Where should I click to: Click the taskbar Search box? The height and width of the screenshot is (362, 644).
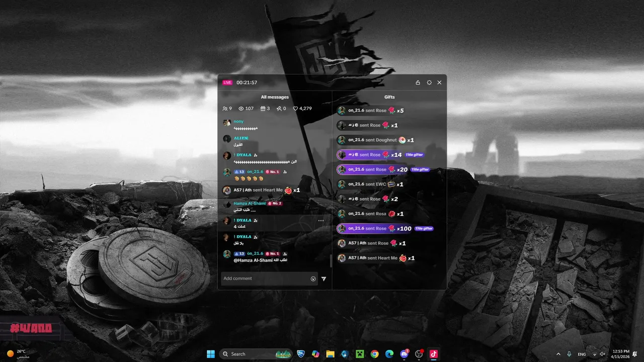click(256, 354)
